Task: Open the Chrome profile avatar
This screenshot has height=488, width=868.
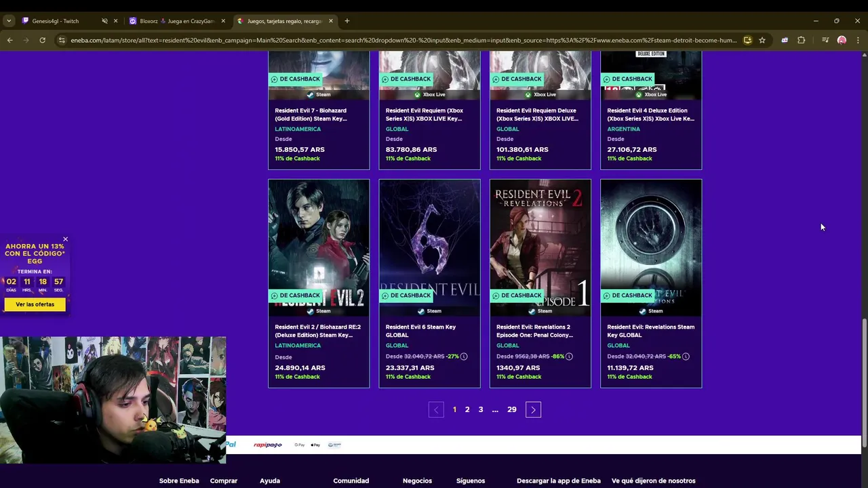Action: pyautogui.click(x=842, y=40)
